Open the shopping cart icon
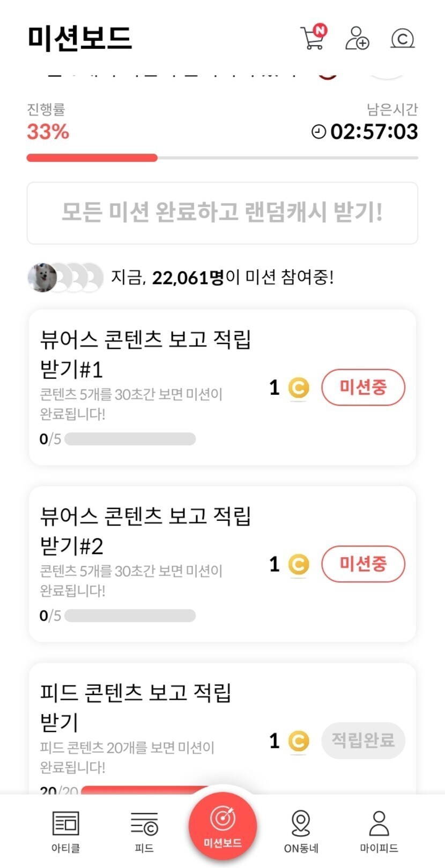Screen dimensions: 445x868 pyautogui.click(x=313, y=38)
